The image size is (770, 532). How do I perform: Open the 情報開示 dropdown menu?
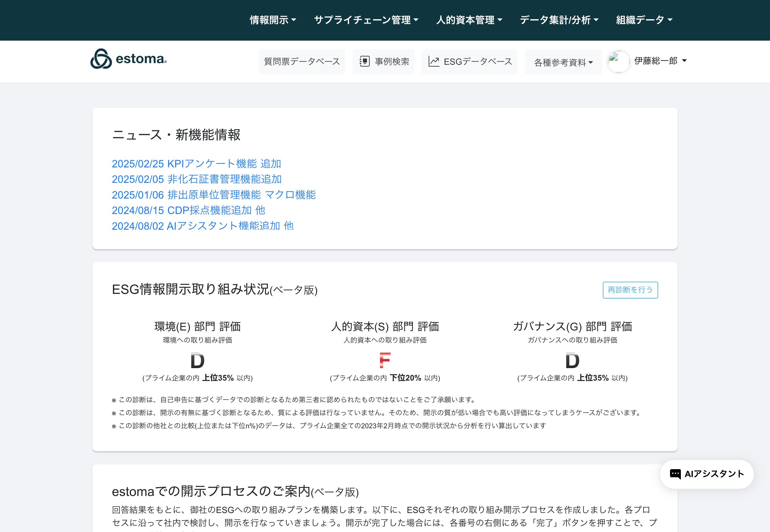click(273, 20)
